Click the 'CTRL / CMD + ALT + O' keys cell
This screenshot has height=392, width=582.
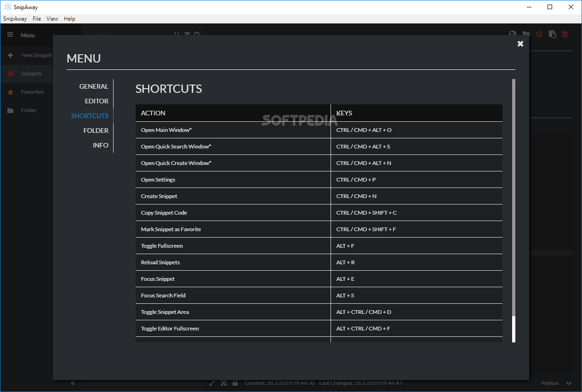(x=417, y=130)
